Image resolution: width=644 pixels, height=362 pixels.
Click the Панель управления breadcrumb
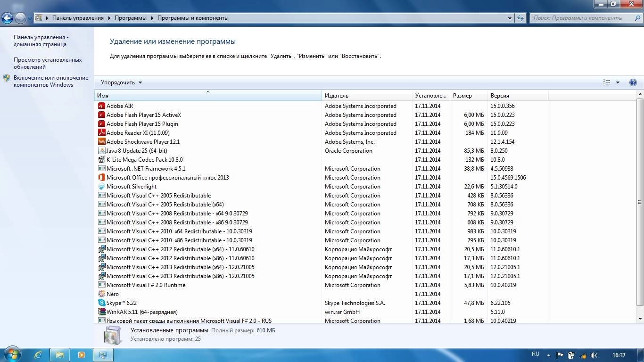pos(78,18)
